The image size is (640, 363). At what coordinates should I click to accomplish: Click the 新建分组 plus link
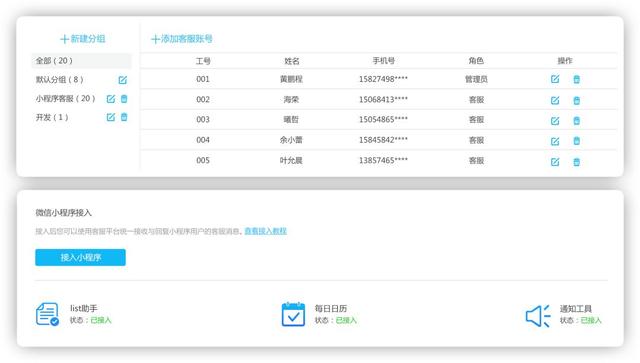(x=83, y=39)
